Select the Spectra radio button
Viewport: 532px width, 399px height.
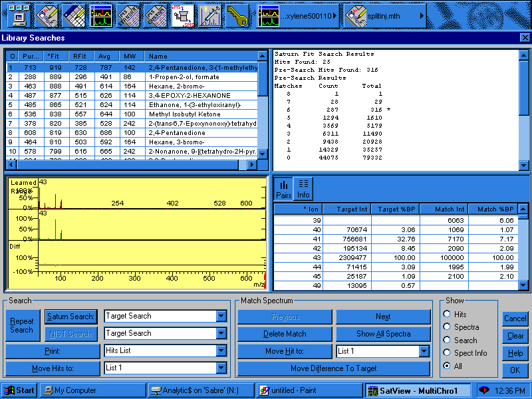pos(447,327)
